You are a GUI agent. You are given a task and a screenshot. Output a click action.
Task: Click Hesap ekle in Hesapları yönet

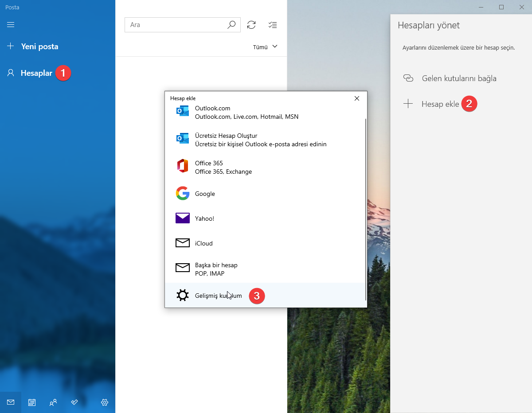tap(440, 104)
